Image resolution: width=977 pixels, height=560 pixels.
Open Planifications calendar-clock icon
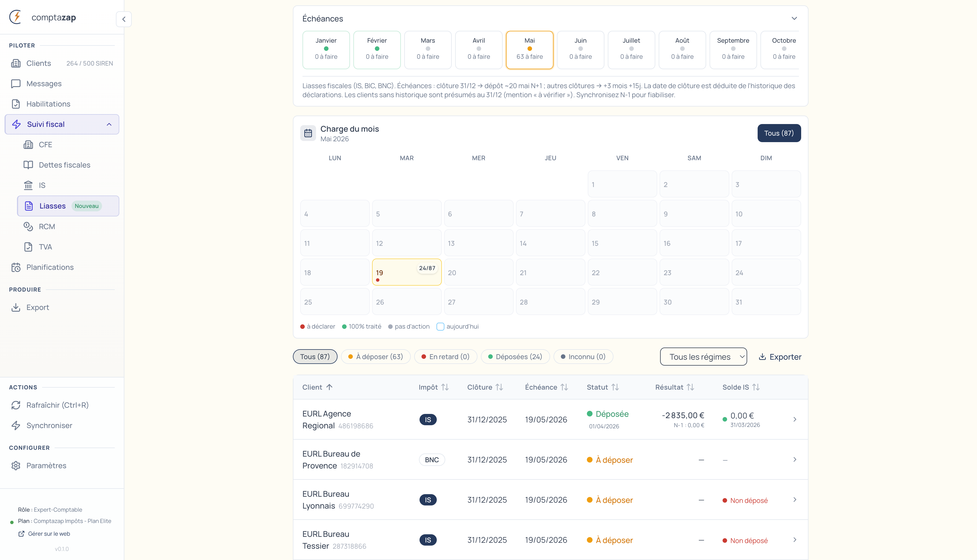16,267
